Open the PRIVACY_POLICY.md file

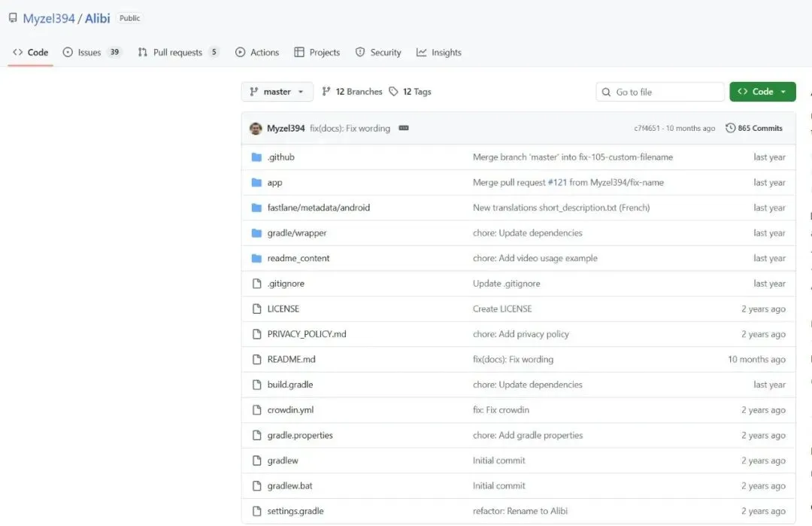(x=307, y=334)
